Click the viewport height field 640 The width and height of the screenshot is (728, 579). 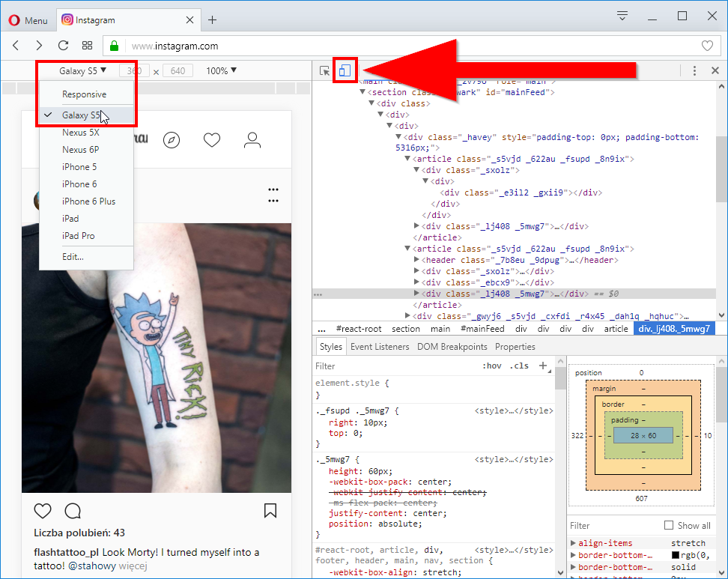click(x=178, y=70)
